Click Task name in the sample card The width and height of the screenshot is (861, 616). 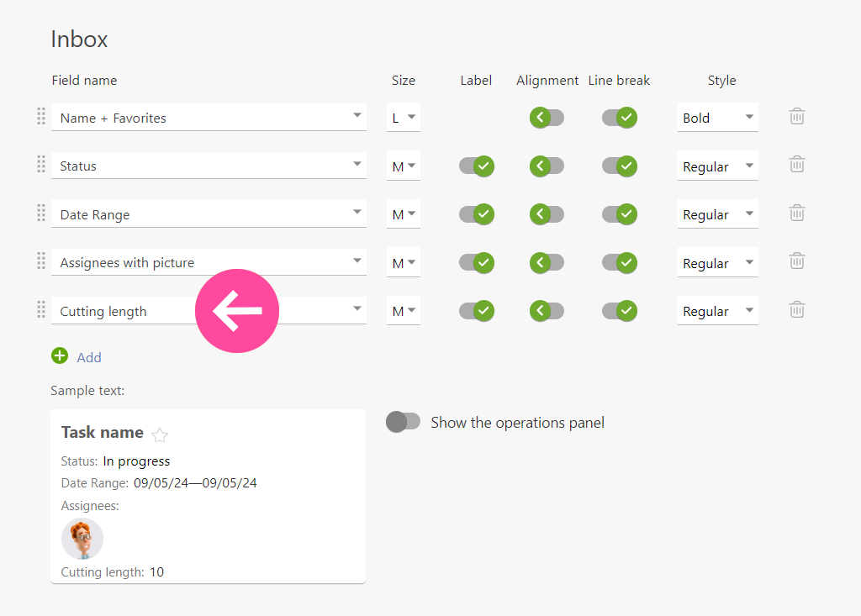point(102,432)
